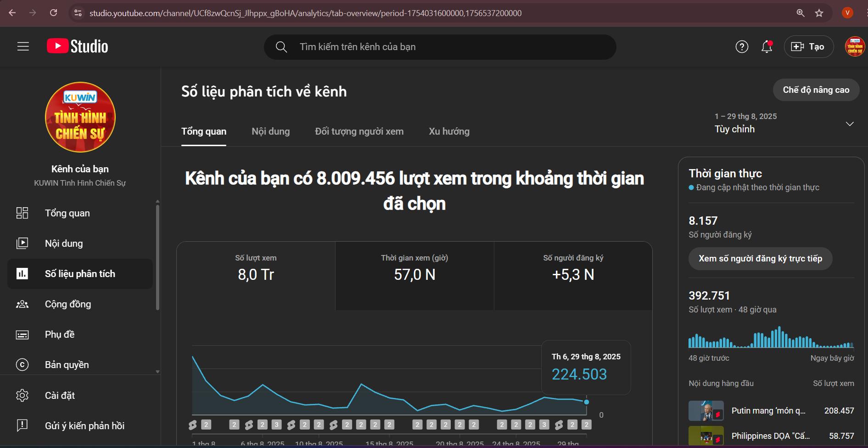
Task: Click the 'Putin mang 'món q...' video title
Action: (x=768, y=411)
